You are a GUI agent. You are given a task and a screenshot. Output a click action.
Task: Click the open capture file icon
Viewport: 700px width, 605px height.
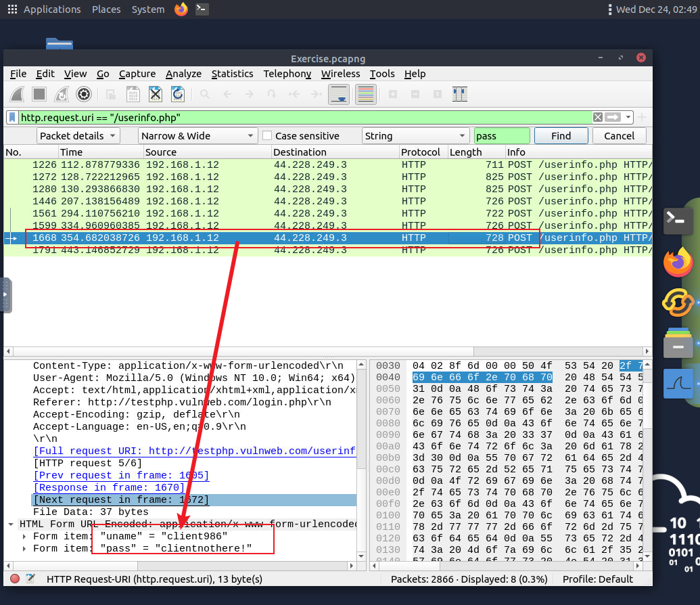[111, 94]
